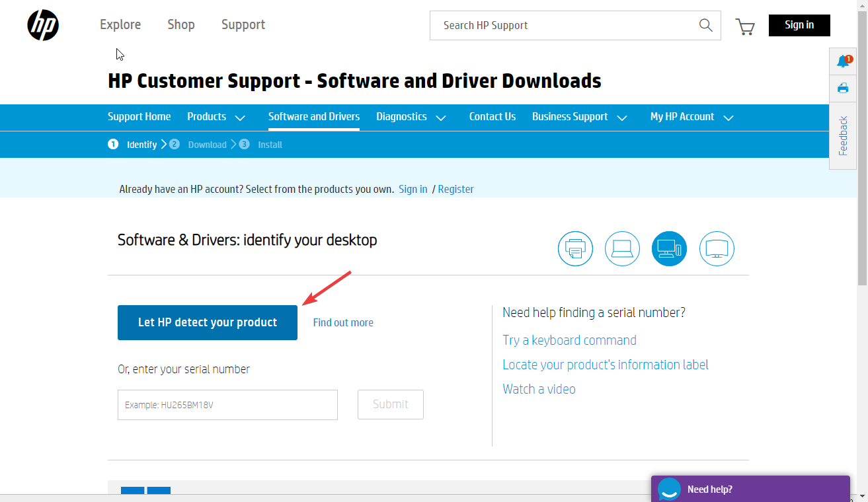
Task: Open the Feedback side tab
Action: pos(843,135)
